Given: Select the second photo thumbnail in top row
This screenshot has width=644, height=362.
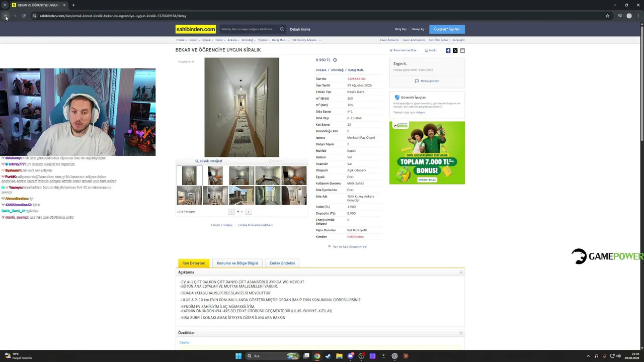Looking at the screenshot, I should pyautogui.click(x=215, y=175).
